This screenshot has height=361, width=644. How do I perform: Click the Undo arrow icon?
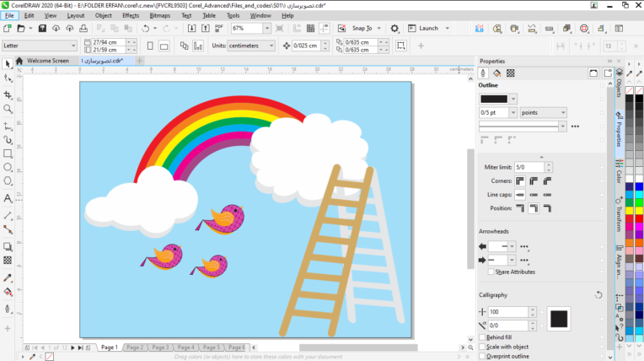(x=145, y=29)
